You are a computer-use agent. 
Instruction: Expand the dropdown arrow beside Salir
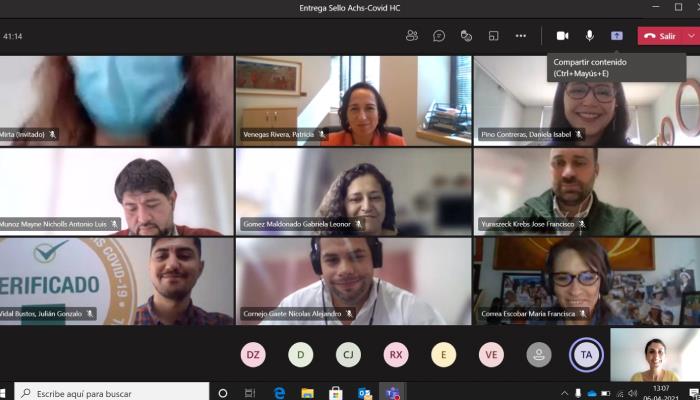click(x=691, y=36)
